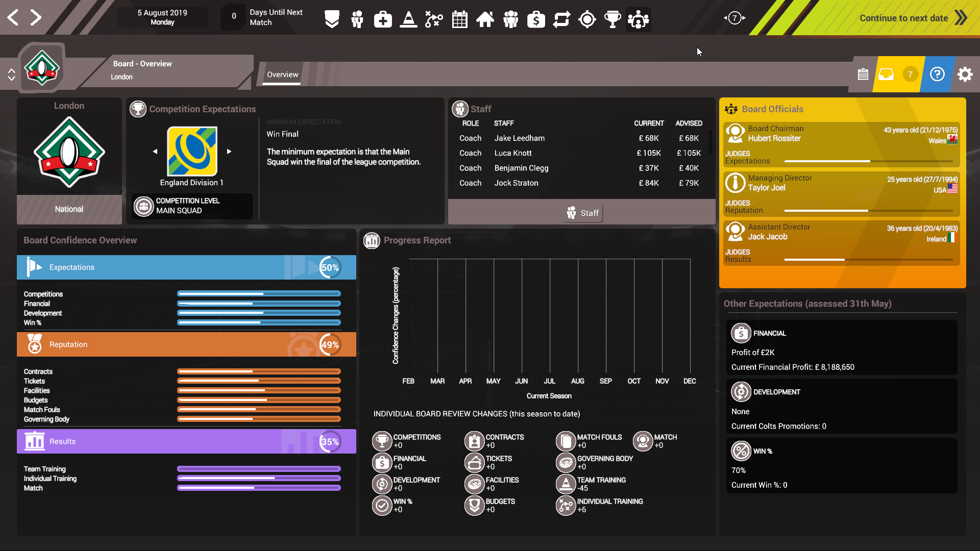Image resolution: width=980 pixels, height=551 pixels.
Task: Go back with the left arrow
Action: pos(13,18)
